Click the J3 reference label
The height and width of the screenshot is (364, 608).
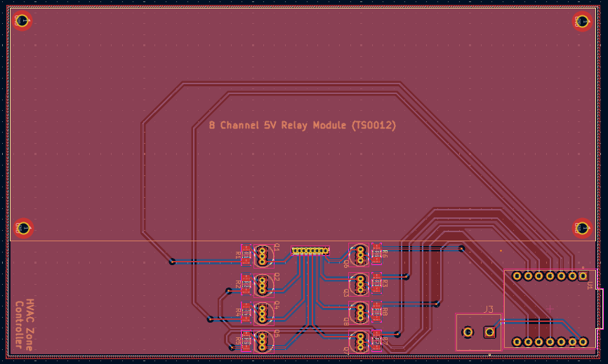(x=489, y=309)
